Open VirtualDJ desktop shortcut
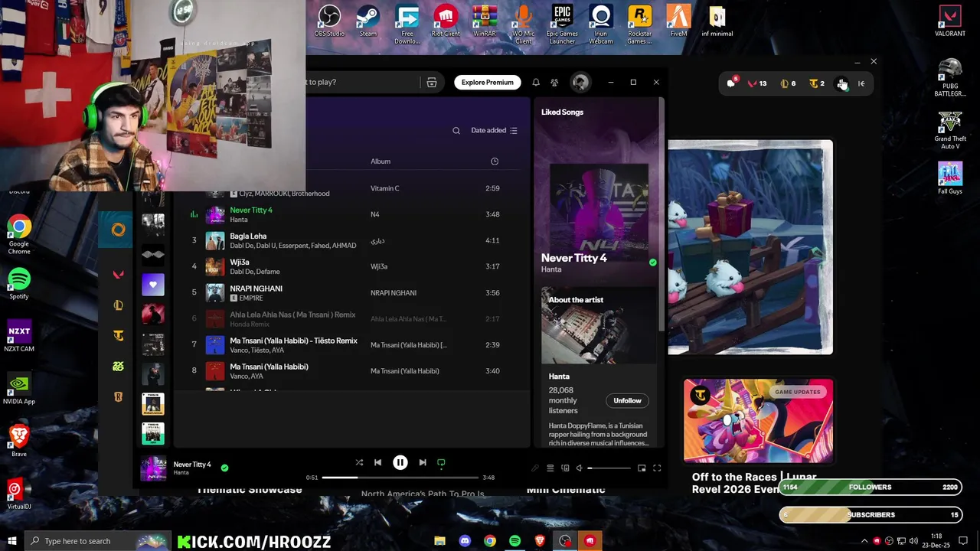 (19, 494)
